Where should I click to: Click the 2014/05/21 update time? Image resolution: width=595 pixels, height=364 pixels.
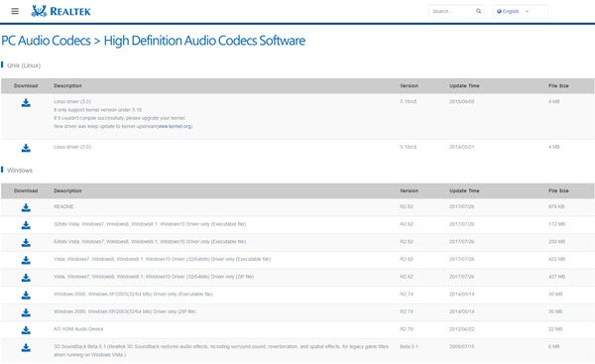pyautogui.click(x=462, y=147)
